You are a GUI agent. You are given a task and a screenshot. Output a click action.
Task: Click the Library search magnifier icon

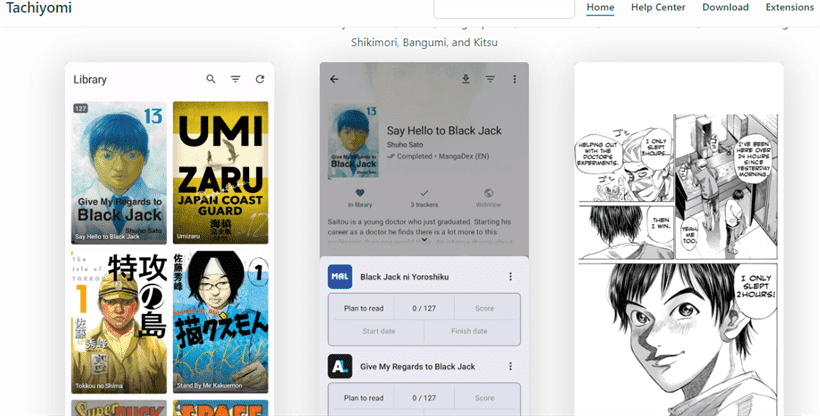(x=211, y=79)
